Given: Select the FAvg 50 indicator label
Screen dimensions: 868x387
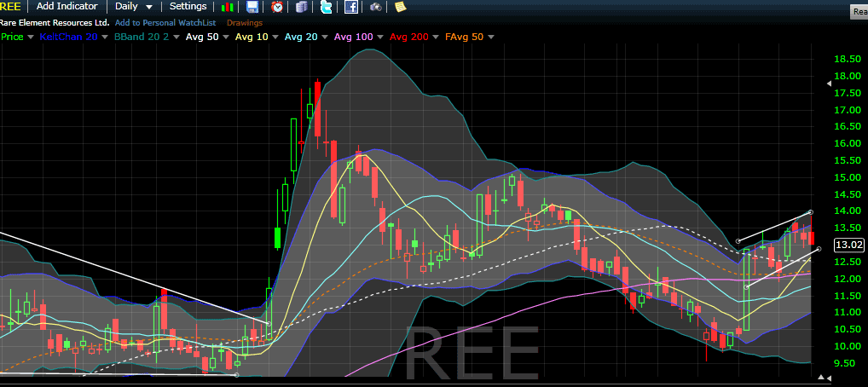Looking at the screenshot, I should tap(465, 38).
